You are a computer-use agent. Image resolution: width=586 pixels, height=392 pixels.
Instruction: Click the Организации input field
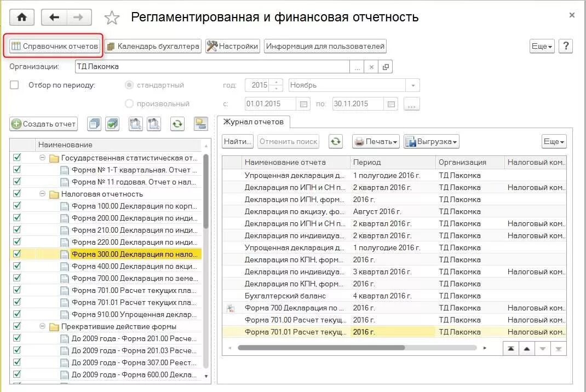coord(212,66)
